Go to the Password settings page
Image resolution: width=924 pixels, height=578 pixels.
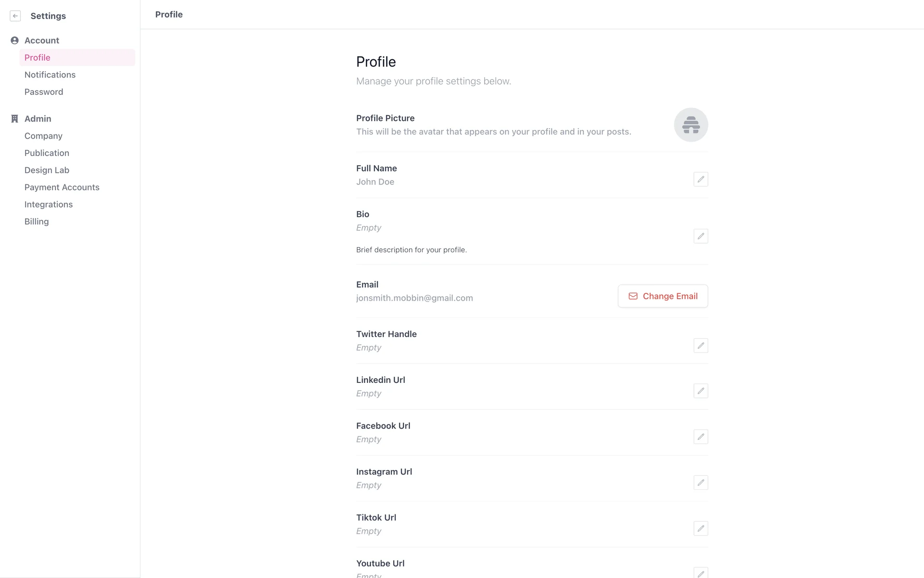[44, 92]
